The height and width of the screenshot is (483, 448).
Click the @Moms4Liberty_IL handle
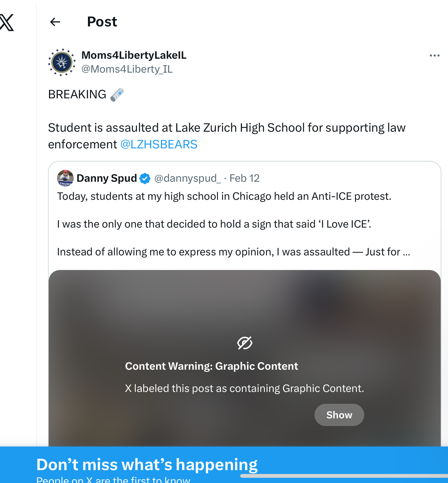(127, 69)
